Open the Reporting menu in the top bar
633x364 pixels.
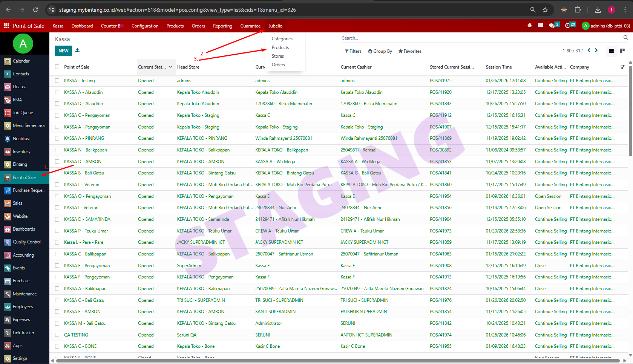coord(222,26)
